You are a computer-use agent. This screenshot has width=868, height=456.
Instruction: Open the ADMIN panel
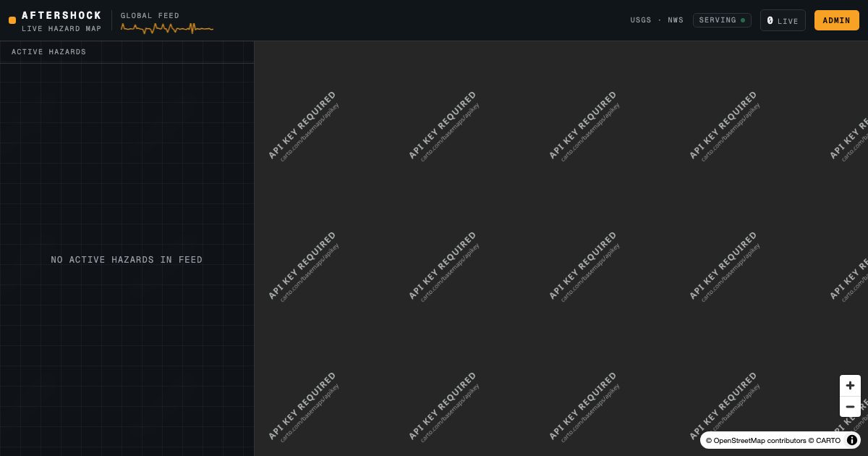coord(836,20)
